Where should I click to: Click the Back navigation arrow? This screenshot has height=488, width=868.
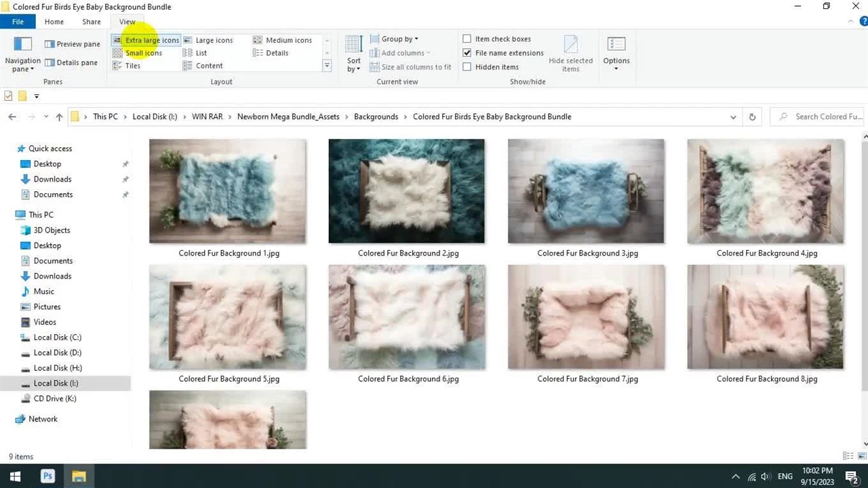12,117
